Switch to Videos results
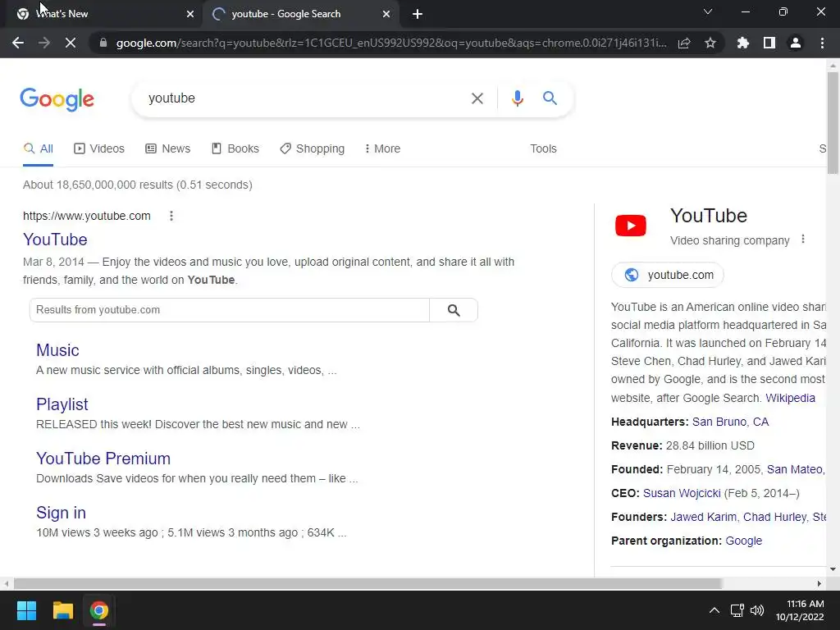This screenshot has width=840, height=630. (x=99, y=149)
